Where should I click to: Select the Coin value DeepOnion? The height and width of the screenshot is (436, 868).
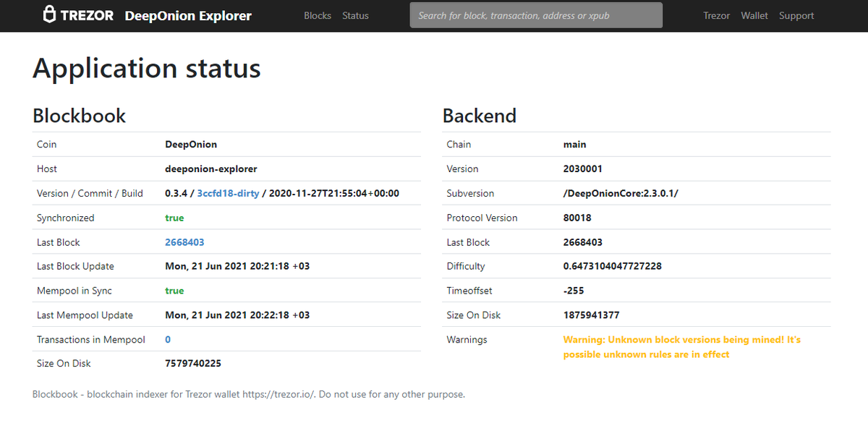[x=191, y=145]
